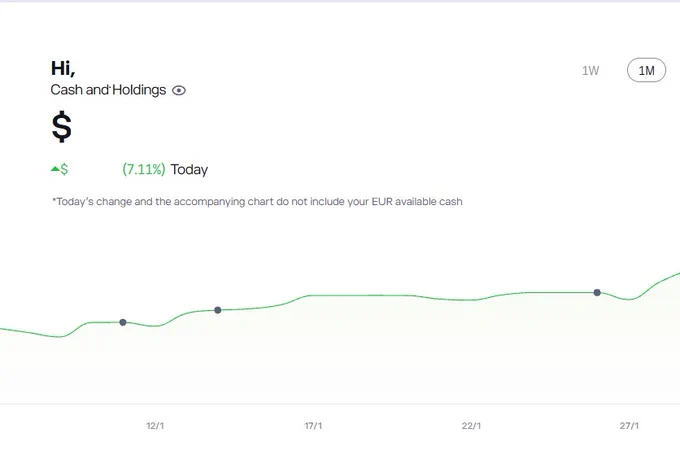The image size is (680, 468).
Task: Click the 17/1 date axis label
Action: pos(313,426)
